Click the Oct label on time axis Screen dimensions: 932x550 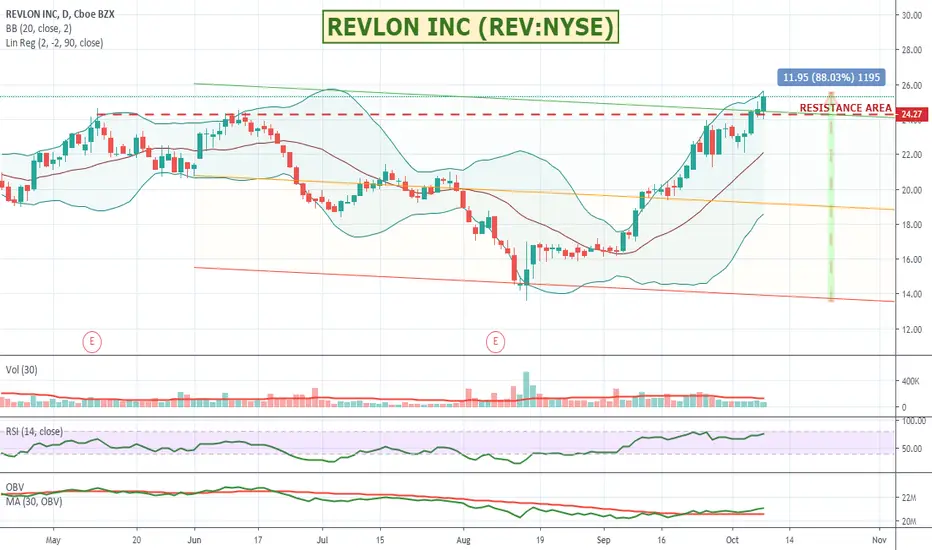(732, 540)
